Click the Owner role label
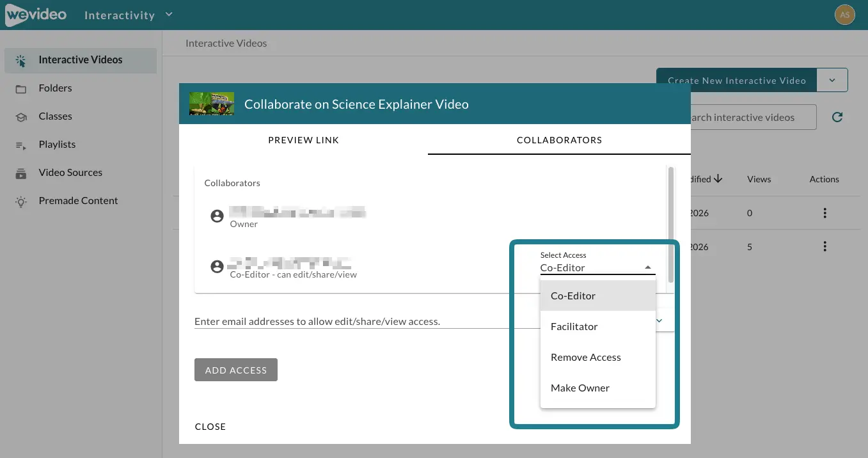Viewport: 868px width, 458px height. pos(244,225)
